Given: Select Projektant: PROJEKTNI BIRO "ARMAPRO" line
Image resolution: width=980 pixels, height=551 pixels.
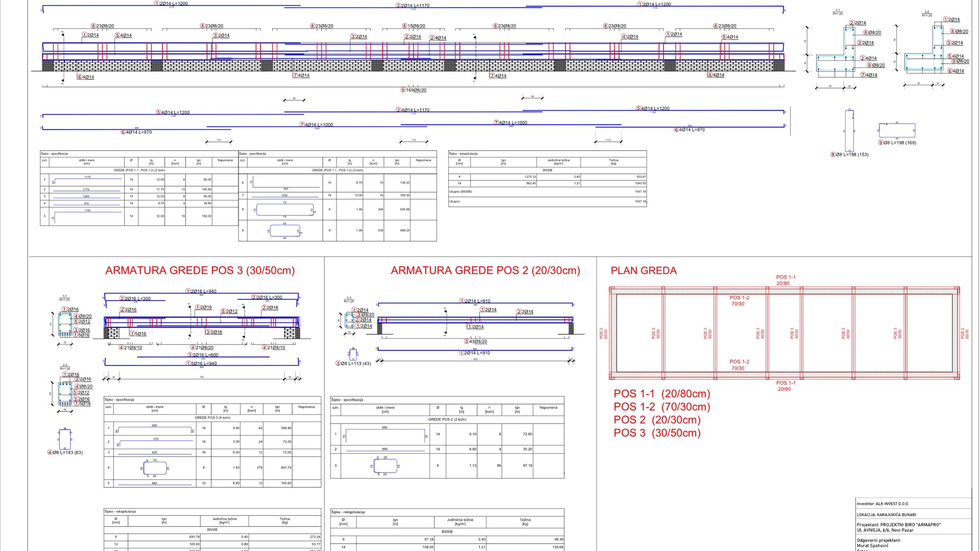Looking at the screenshot, I should 899,525.
